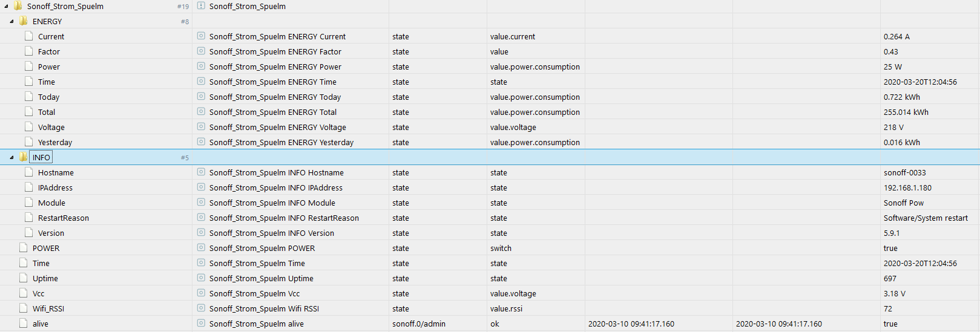Click the file icon beside Current

(x=29, y=36)
